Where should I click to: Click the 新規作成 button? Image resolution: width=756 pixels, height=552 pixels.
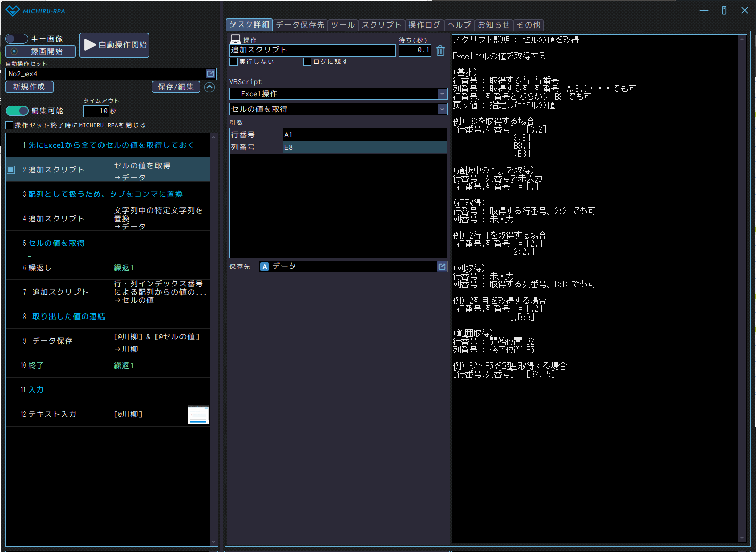pos(29,87)
